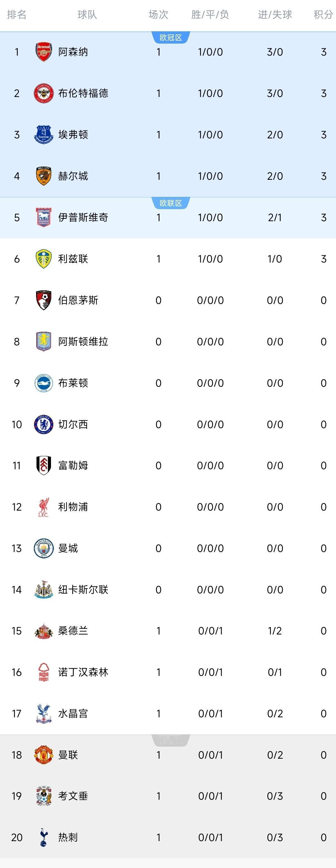
Task: Open the Leeds United badge icon
Action: pos(44,259)
